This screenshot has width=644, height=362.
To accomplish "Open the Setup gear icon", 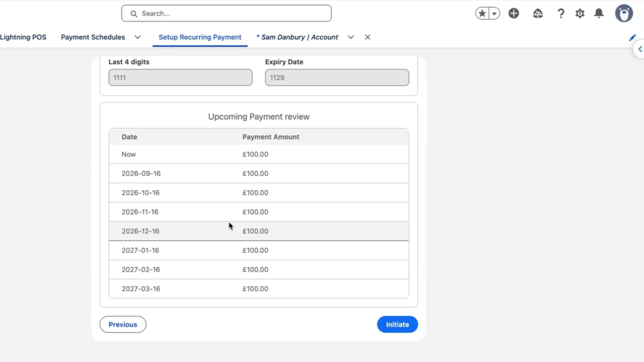I will (580, 13).
